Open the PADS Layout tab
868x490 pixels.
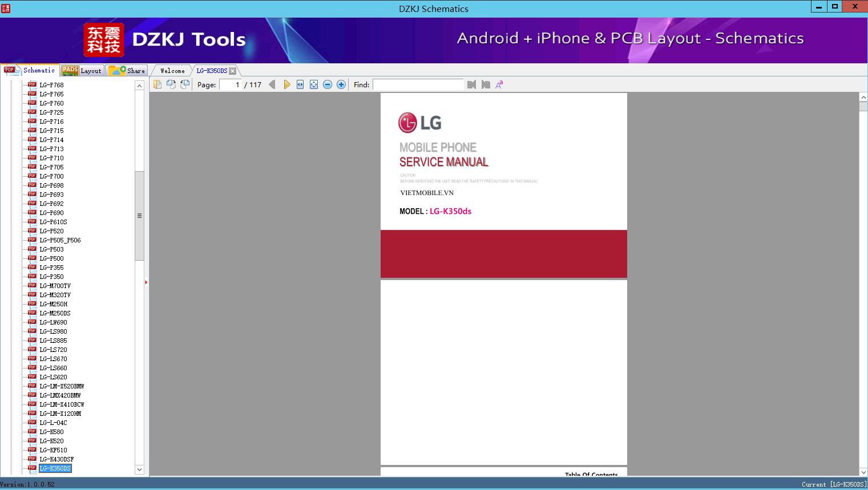81,71
